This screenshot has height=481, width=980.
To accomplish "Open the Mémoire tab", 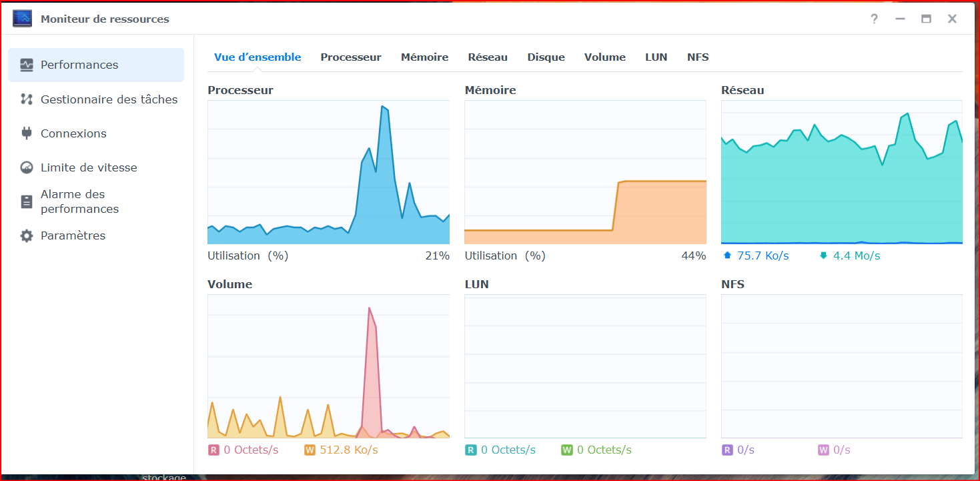I will point(424,57).
